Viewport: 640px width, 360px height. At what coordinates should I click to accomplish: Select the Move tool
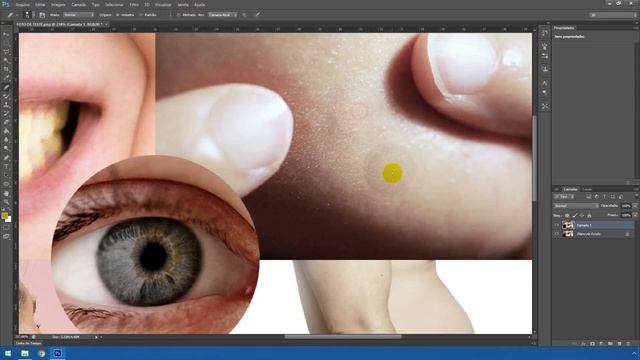(6, 34)
